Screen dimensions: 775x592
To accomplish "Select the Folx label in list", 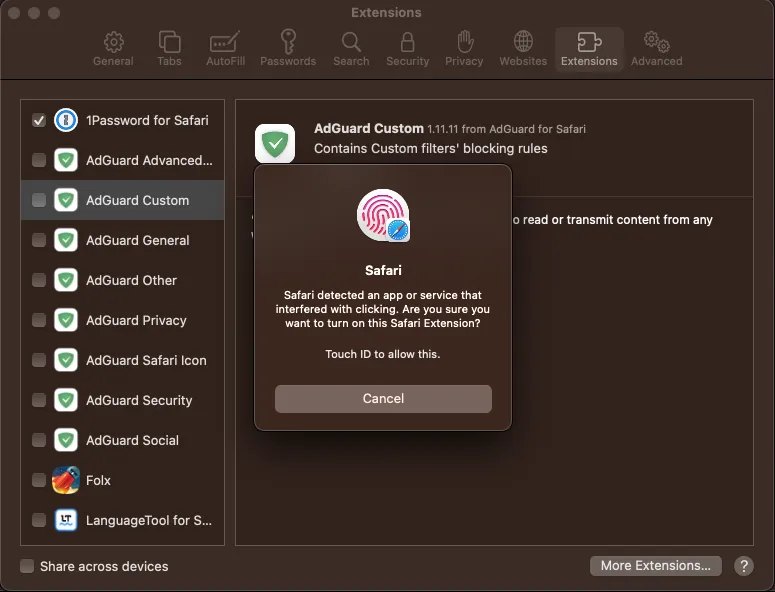I will (x=98, y=480).
